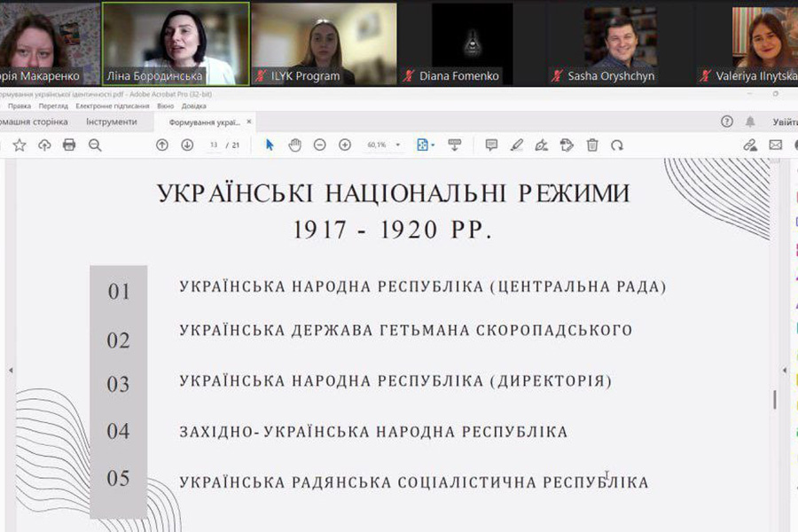Click text УКРАЇНСЬКА ДЕРЖАВА ГЕТЬМАНА СКОРОПАДСЬКОГО
Viewport: 798px width, 532px height.
tap(406, 331)
